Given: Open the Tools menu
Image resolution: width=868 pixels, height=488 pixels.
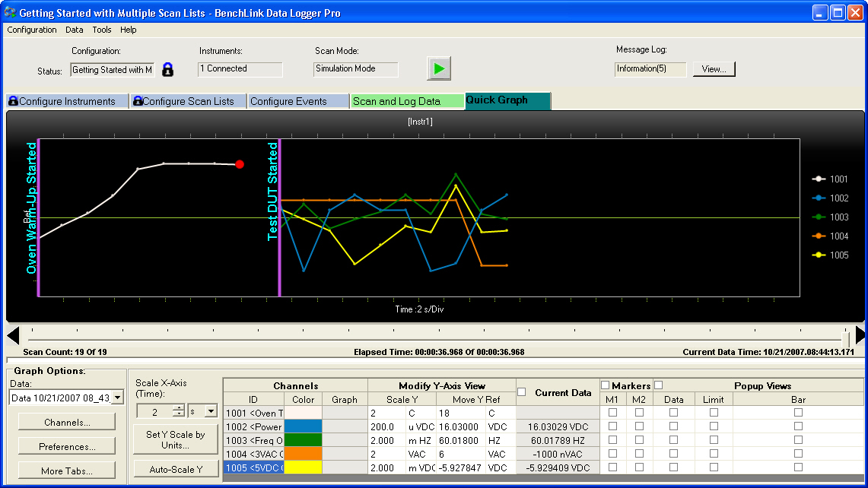Looking at the screenshot, I should [101, 30].
